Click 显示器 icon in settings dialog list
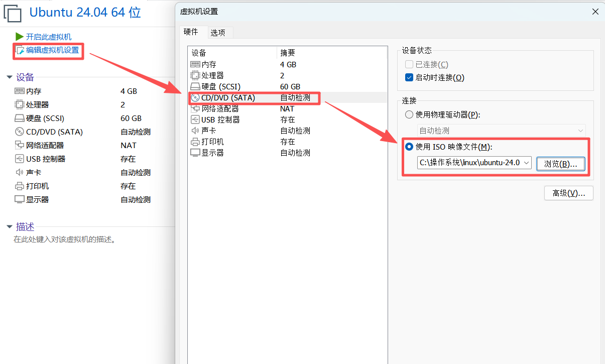This screenshot has width=605, height=364. tap(195, 153)
